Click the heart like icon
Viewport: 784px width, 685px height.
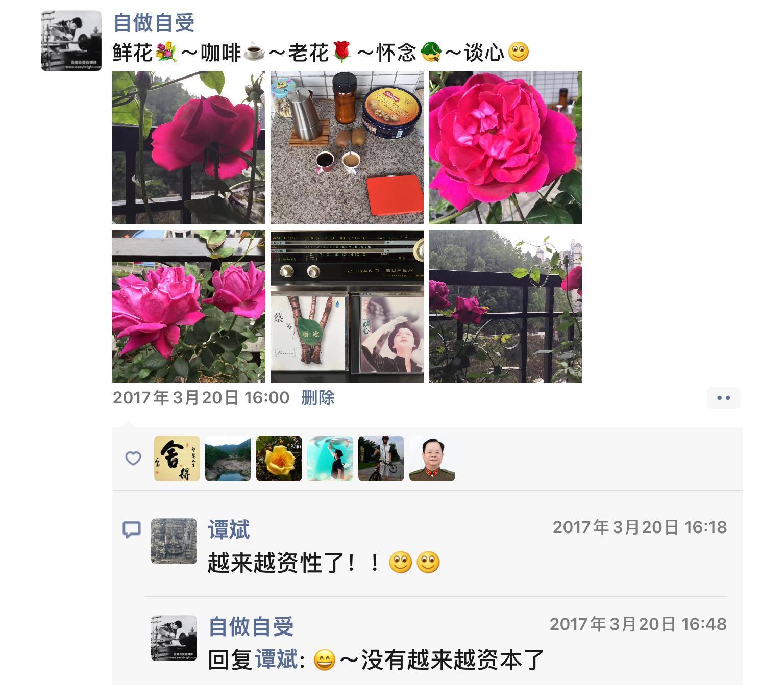coord(133,458)
